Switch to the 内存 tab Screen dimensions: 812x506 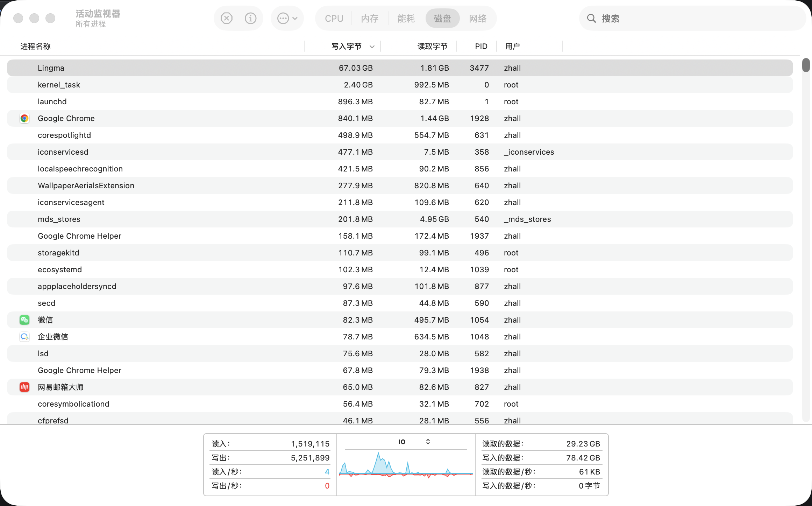pyautogui.click(x=370, y=18)
